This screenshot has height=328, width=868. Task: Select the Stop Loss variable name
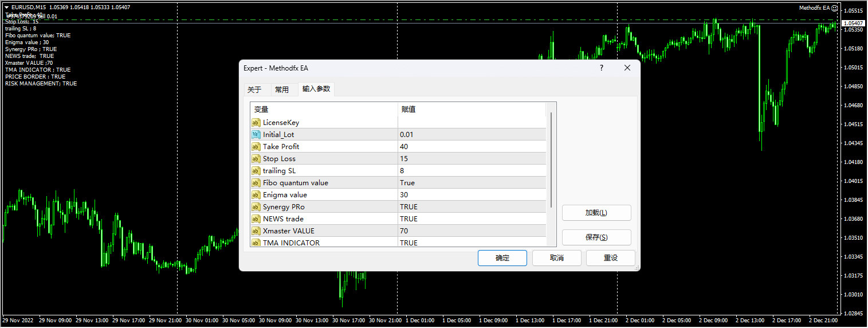(x=279, y=159)
